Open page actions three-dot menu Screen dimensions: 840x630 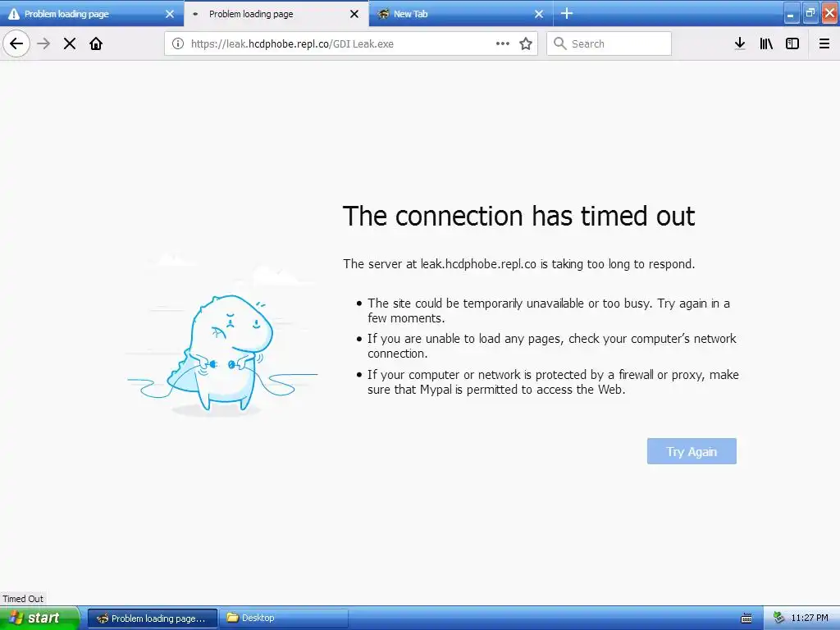[503, 43]
